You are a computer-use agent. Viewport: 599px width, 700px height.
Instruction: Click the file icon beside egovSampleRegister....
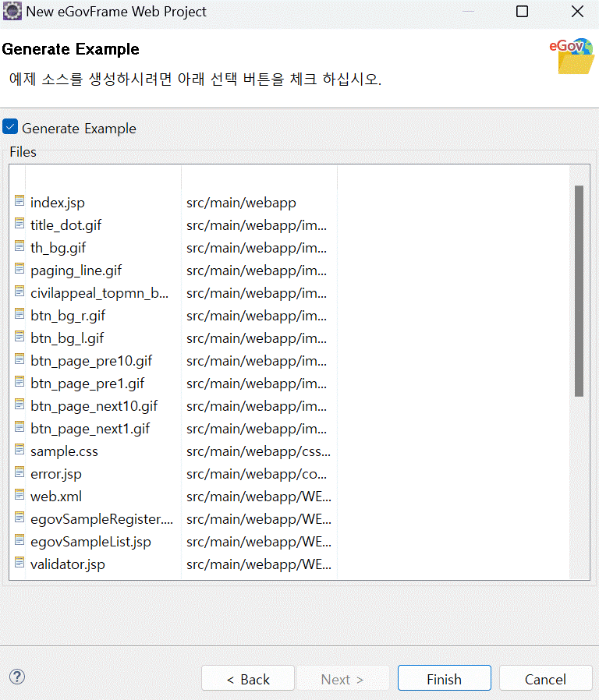19,518
